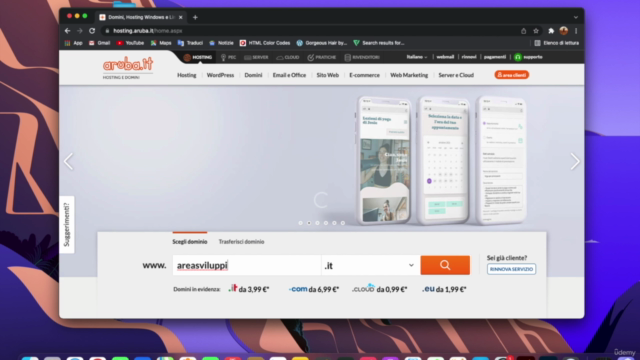Select the Scegli dominio tab
This screenshot has height=360, width=640.
[x=190, y=242]
